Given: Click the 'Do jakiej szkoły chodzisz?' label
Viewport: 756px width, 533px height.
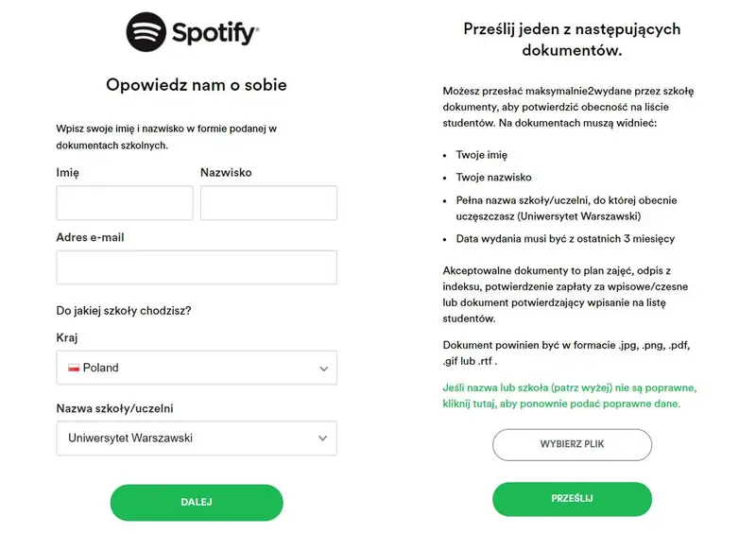Looking at the screenshot, I should click(x=124, y=311).
